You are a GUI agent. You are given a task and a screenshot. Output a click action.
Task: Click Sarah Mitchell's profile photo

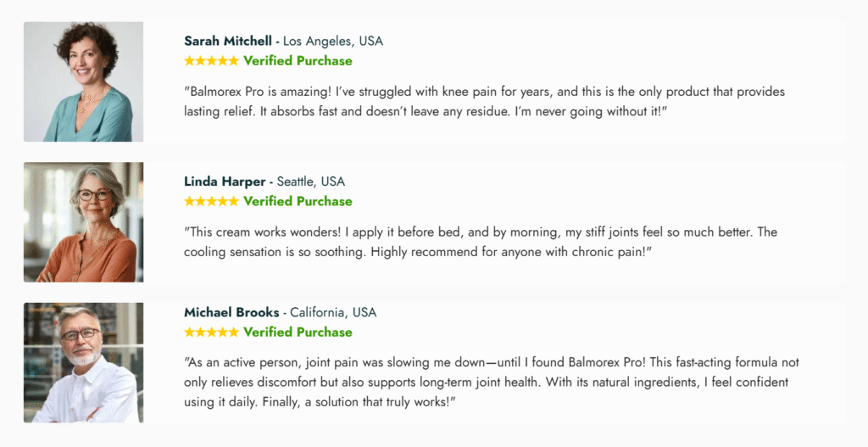coord(84,82)
